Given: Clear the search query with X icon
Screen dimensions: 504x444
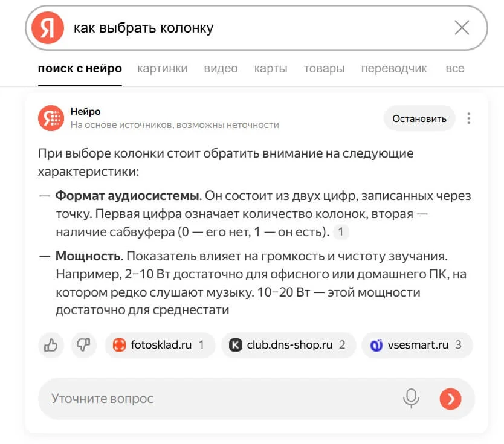Looking at the screenshot, I should click(462, 28).
